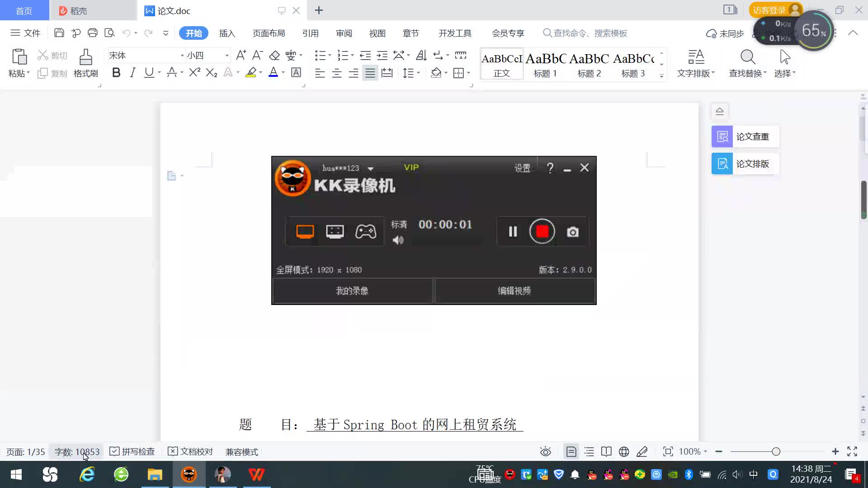Open File Explorer from taskbar
This screenshot has width=868, height=488.
(155, 474)
